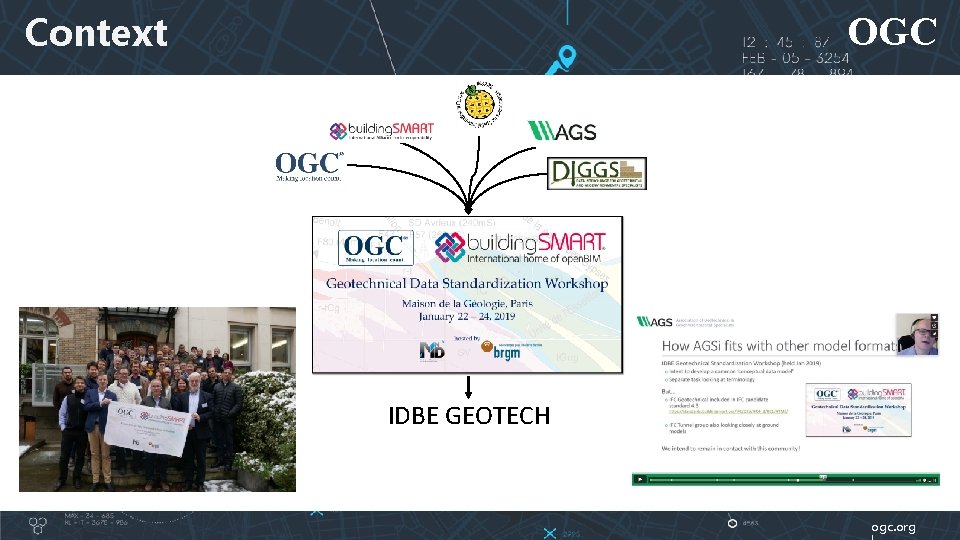Click the boxed OGC logo inside workshop banner

click(x=375, y=247)
